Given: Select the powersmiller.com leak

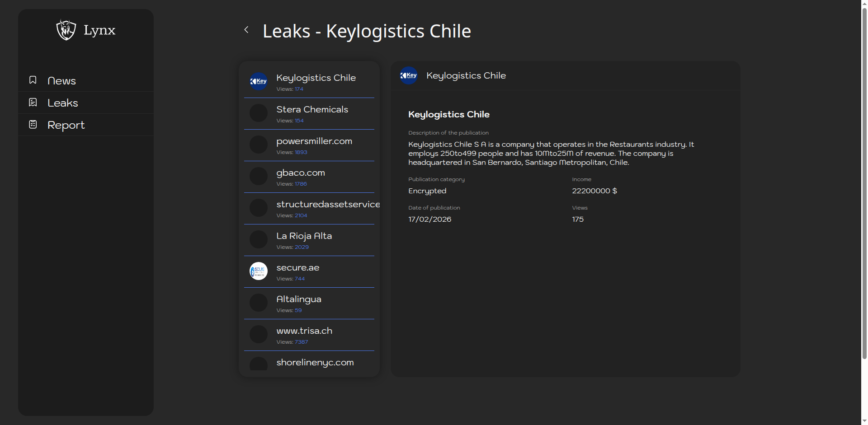Looking at the screenshot, I should 314,141.
